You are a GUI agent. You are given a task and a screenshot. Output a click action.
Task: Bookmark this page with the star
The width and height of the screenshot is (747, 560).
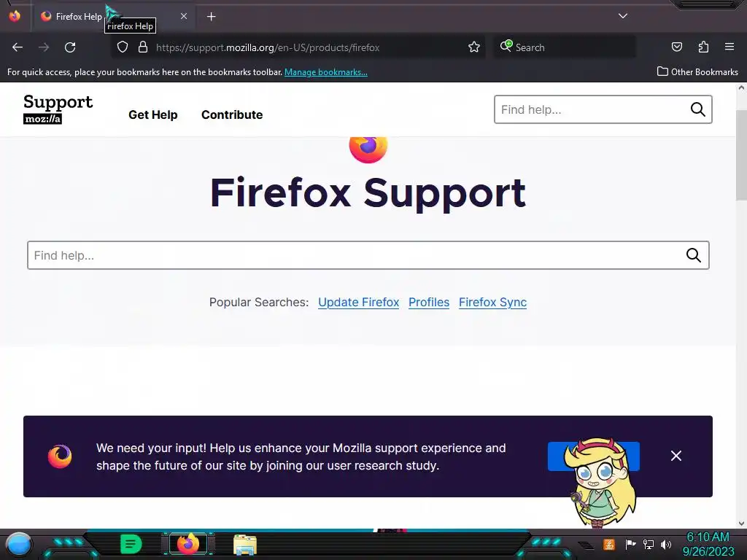point(474,47)
